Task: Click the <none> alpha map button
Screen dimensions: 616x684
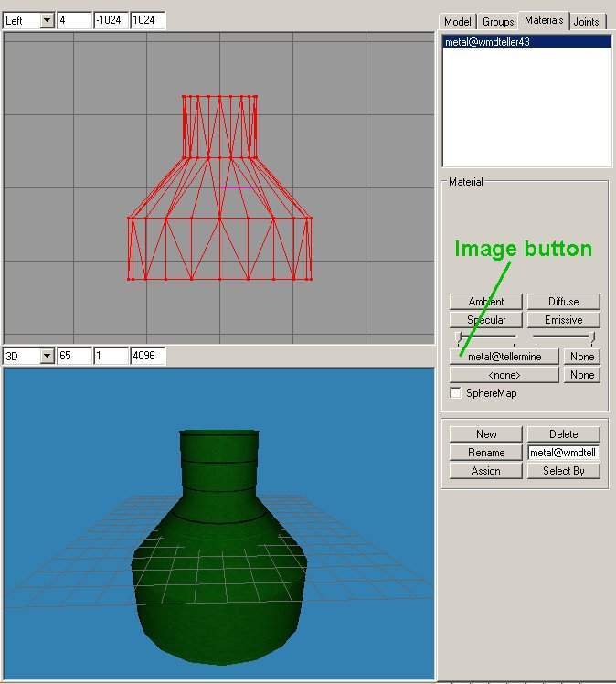Action: click(504, 375)
